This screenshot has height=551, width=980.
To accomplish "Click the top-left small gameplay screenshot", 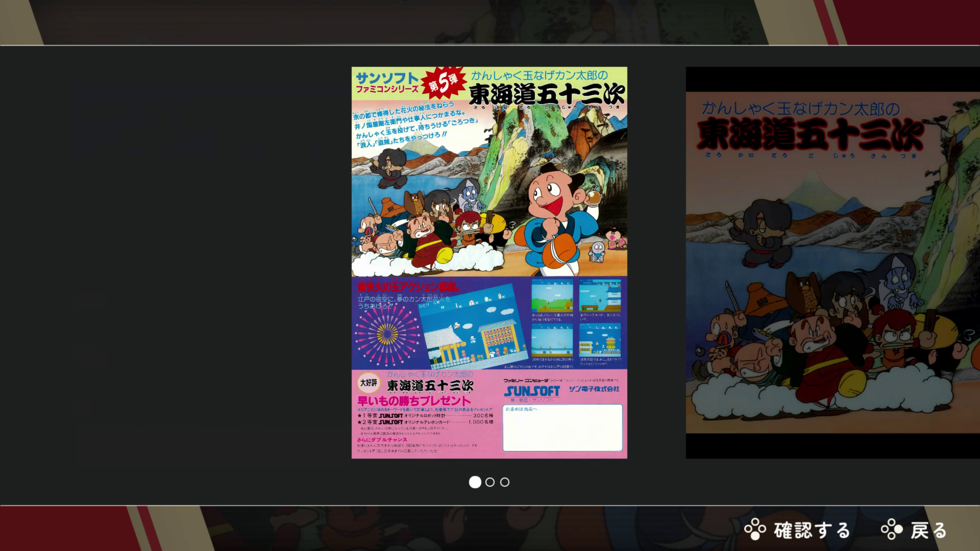I will [552, 295].
